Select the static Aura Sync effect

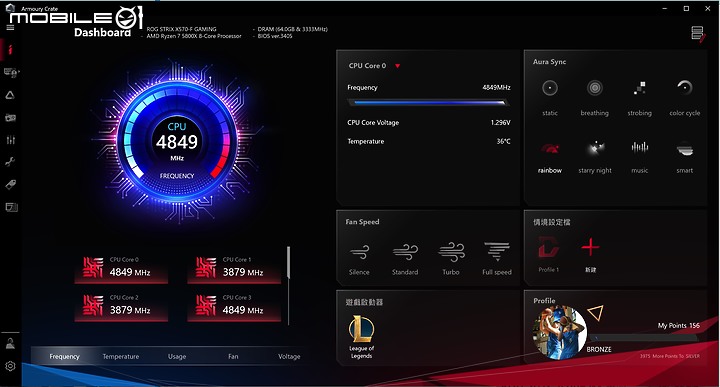pyautogui.click(x=550, y=97)
